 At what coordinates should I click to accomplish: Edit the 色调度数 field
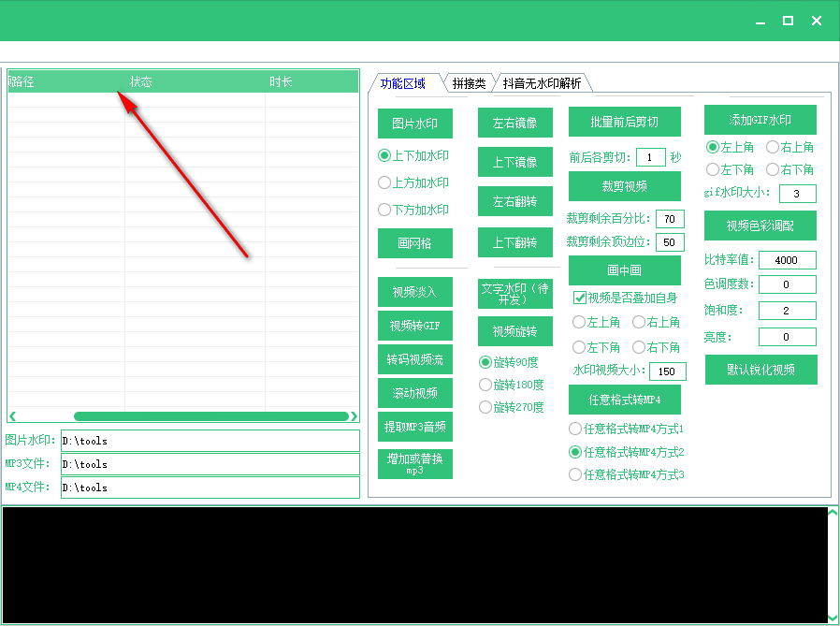[x=788, y=284]
